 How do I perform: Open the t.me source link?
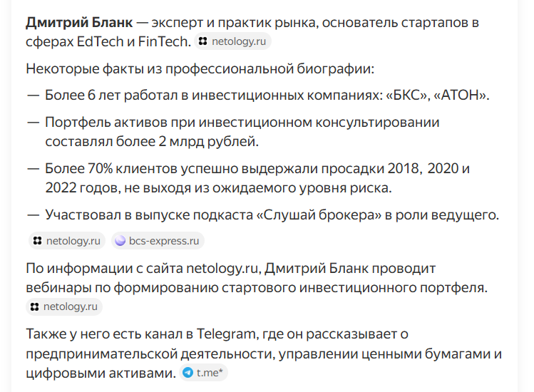tap(207, 373)
